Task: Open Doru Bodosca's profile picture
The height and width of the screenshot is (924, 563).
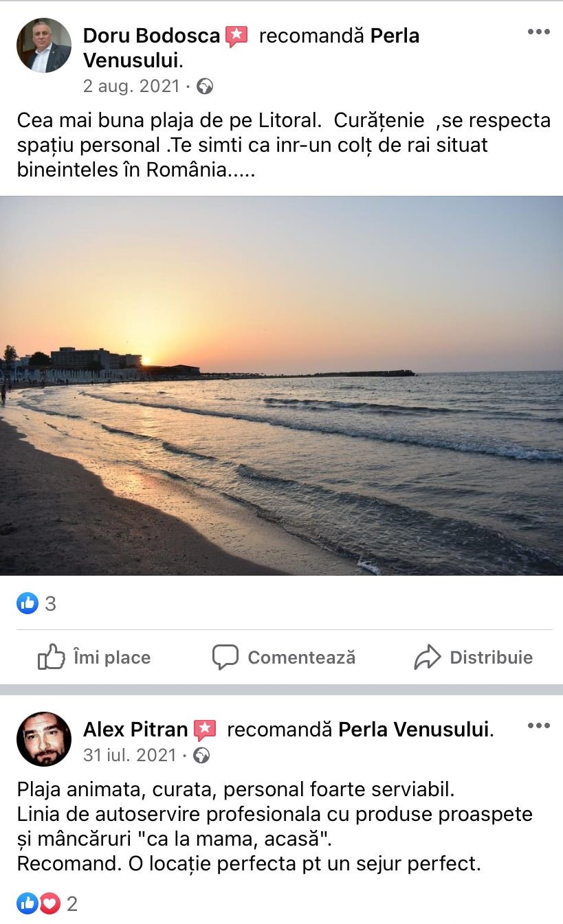Action: [x=44, y=45]
